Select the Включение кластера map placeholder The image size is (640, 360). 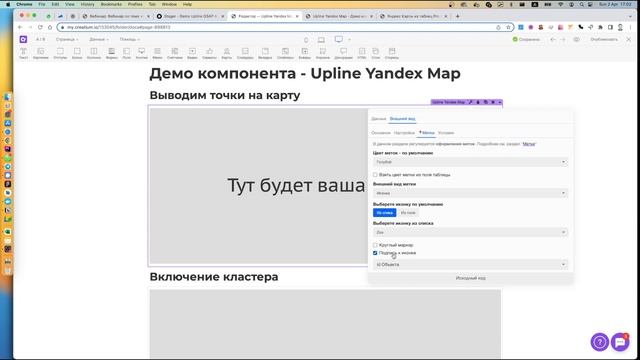coord(325,324)
